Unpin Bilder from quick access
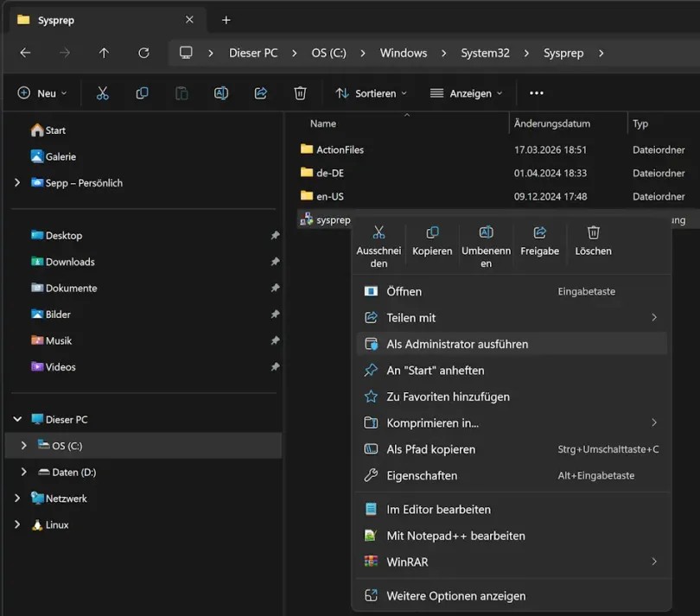 (275, 314)
